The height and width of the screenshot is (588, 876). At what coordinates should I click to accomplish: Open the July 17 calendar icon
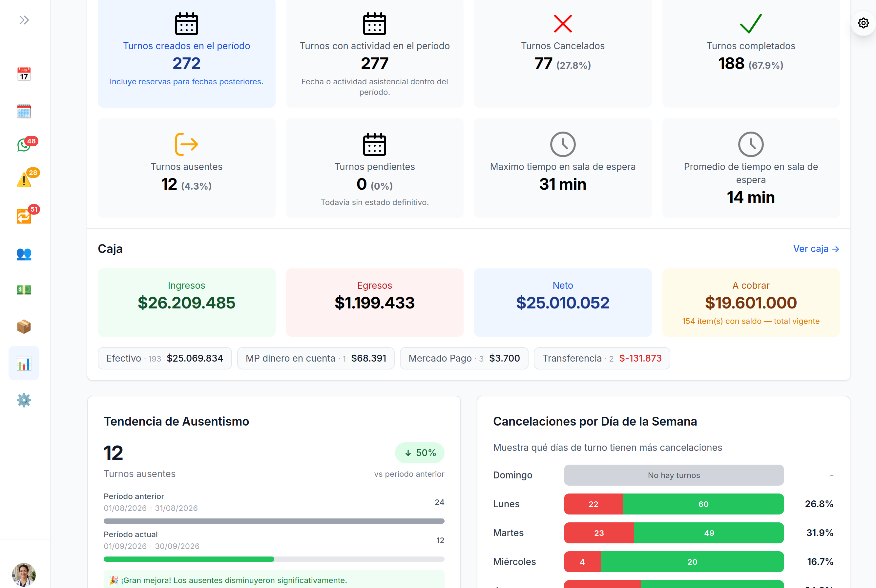pyautogui.click(x=24, y=74)
